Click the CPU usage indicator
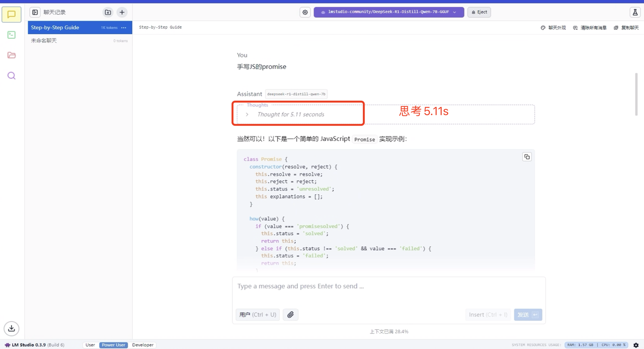 click(613, 345)
